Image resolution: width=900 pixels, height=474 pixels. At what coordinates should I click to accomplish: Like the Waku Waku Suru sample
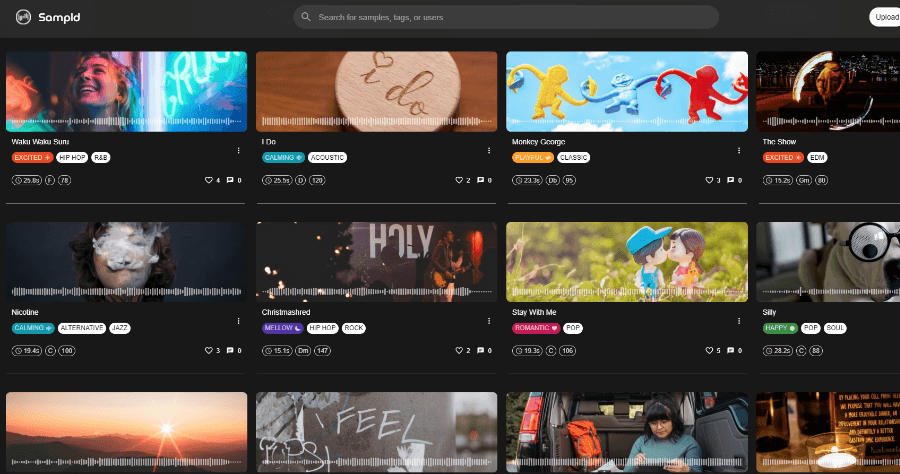pyautogui.click(x=209, y=180)
